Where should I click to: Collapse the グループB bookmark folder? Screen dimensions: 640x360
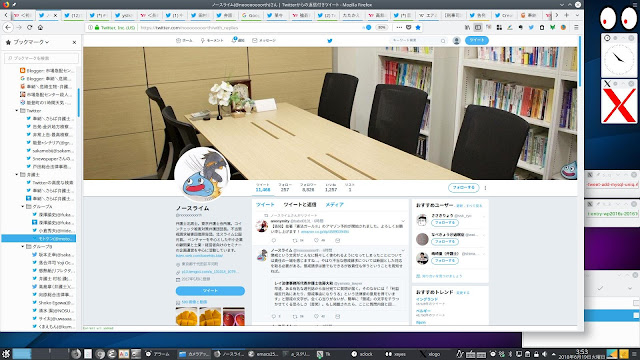tap(23, 247)
